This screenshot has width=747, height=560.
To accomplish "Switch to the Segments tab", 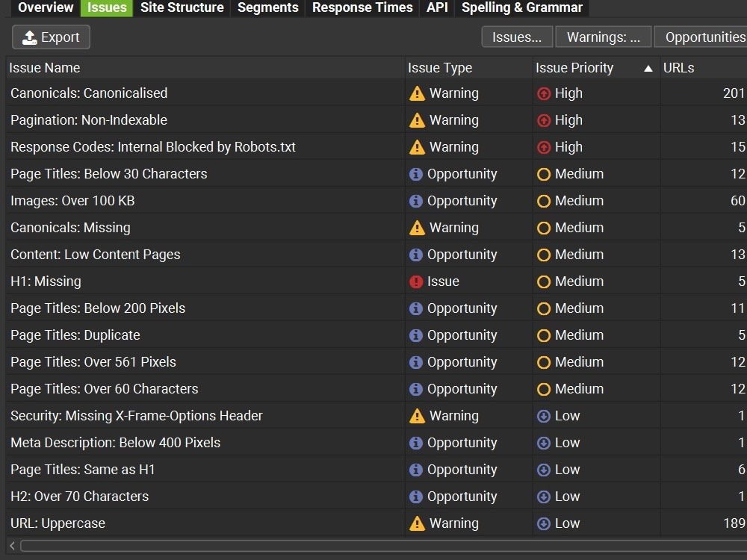I will (267, 7).
